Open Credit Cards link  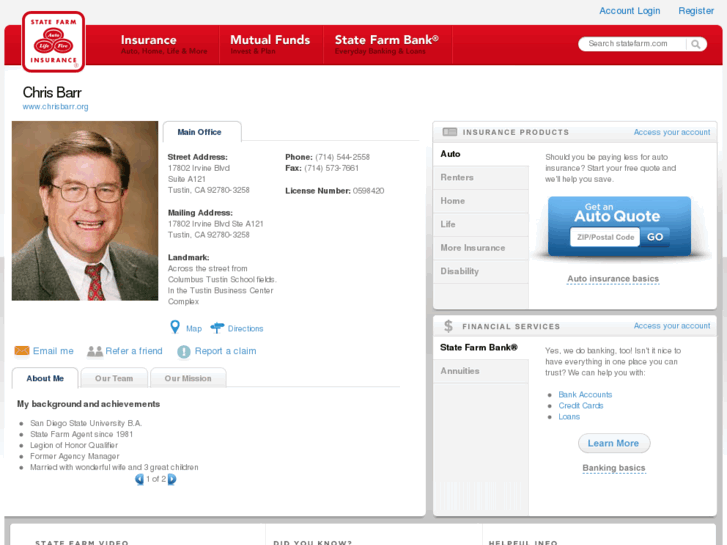pyautogui.click(x=580, y=405)
